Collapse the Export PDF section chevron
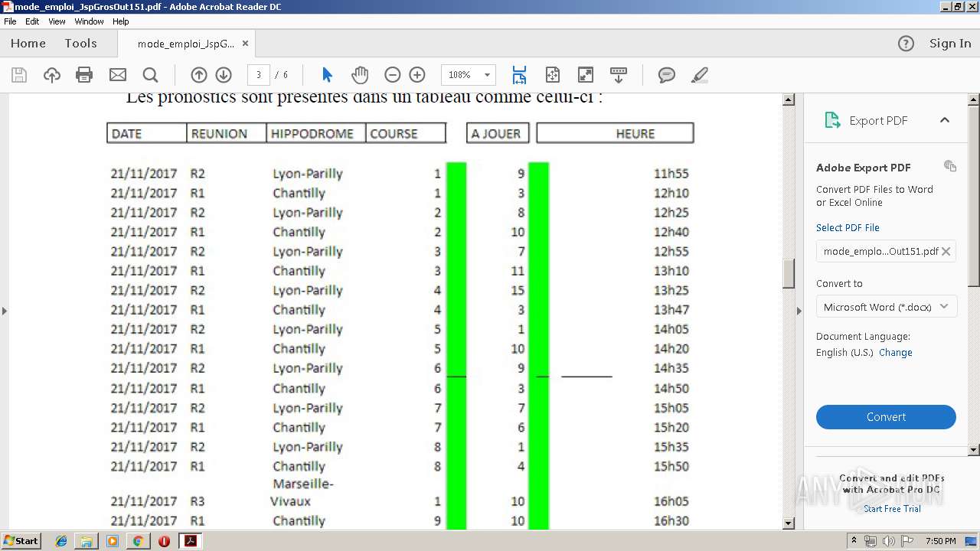The width and height of the screenshot is (980, 551). pos(945,120)
